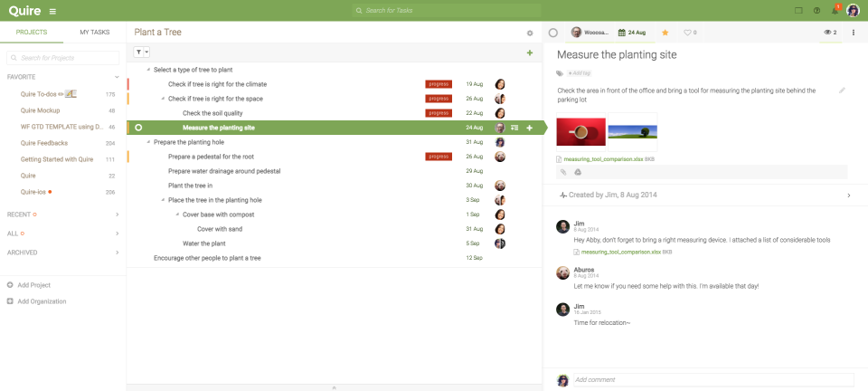
Task: Click the filter funnel icon
Action: [x=138, y=52]
